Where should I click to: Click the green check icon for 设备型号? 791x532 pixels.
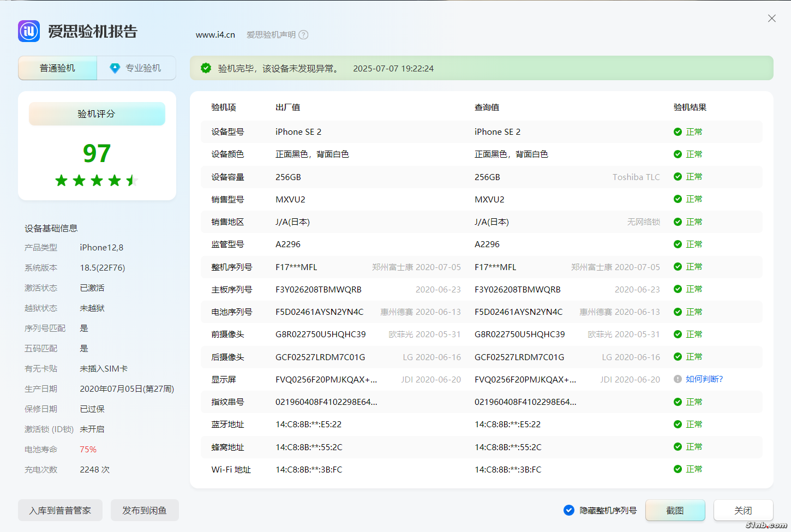pyautogui.click(x=678, y=132)
